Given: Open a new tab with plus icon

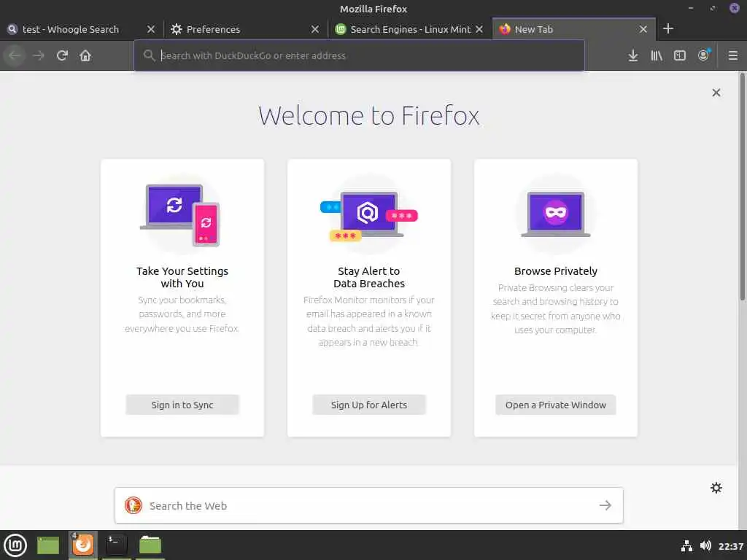Looking at the screenshot, I should point(668,29).
